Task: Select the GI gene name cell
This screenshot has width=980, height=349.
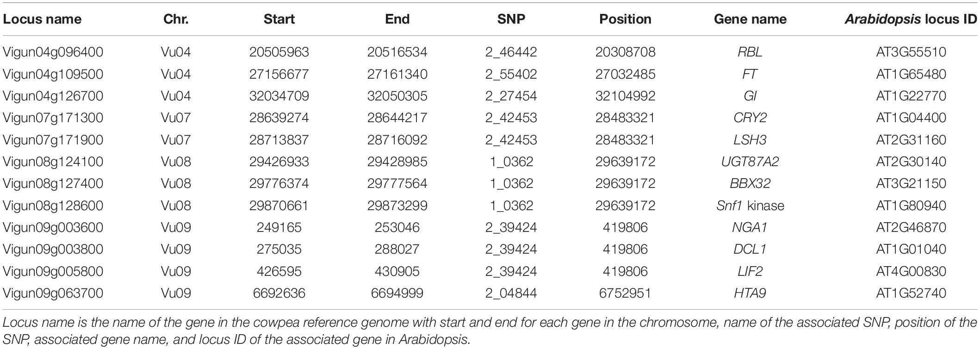Action: coord(750,96)
